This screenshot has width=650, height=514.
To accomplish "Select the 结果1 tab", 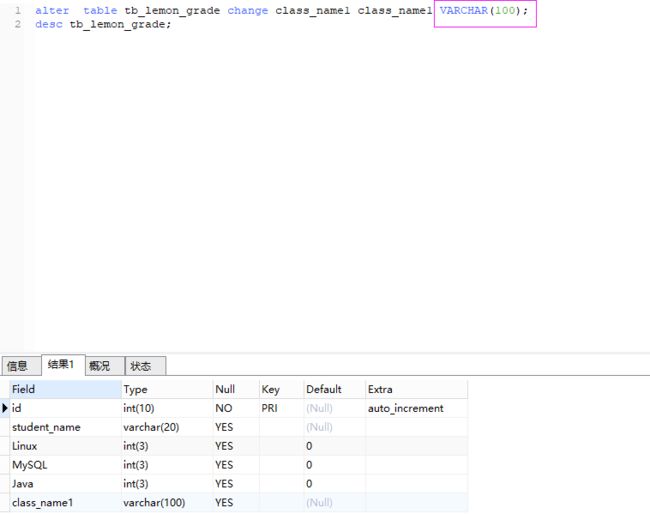I will pyautogui.click(x=63, y=365).
